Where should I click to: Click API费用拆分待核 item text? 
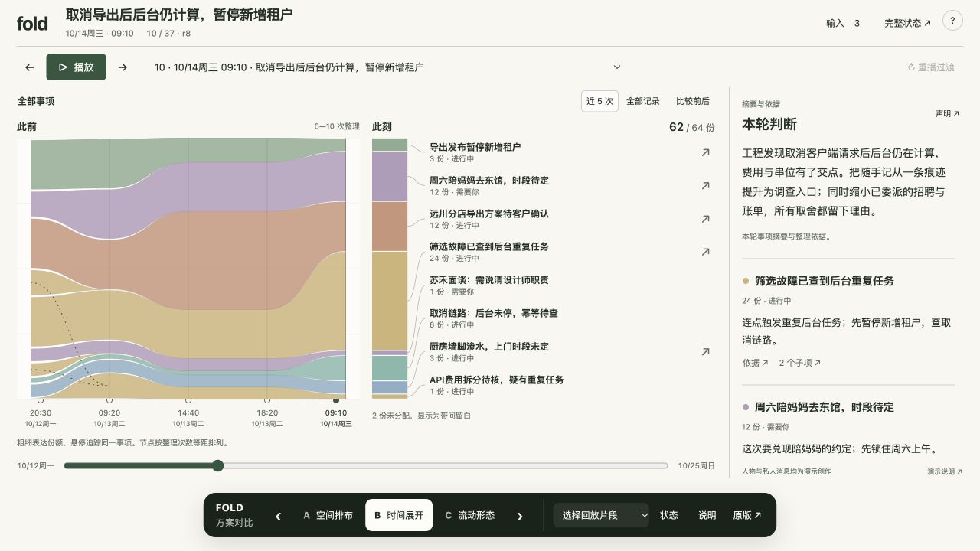click(x=496, y=380)
